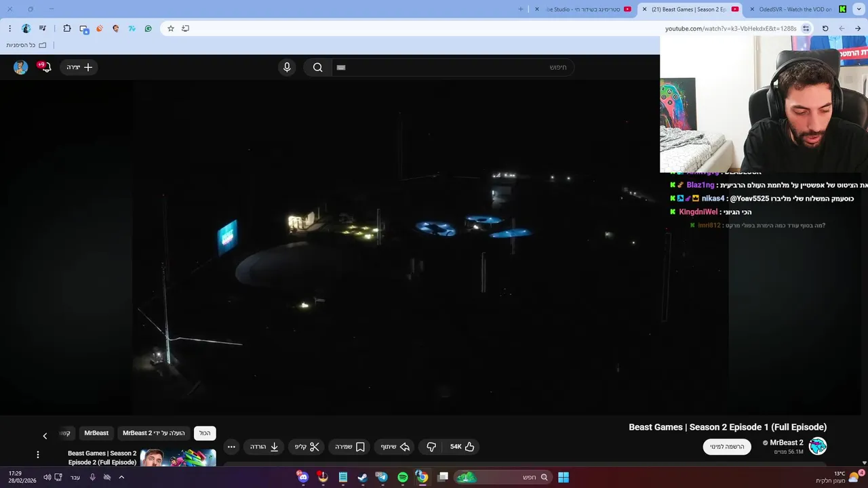Image resolution: width=868 pixels, height=488 pixels.
Task: Close the YouTube Studio tab
Action: tap(537, 9)
